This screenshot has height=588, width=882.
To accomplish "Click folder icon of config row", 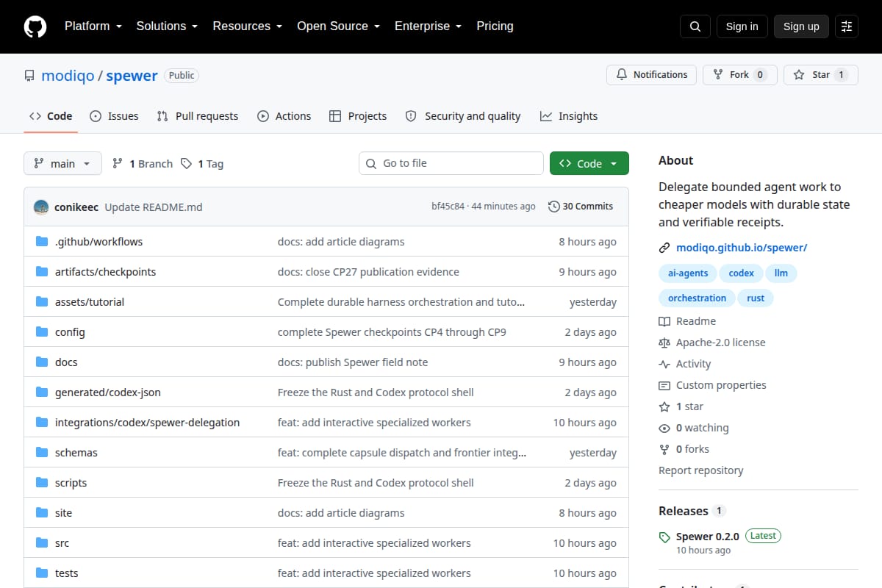I will click(x=42, y=332).
